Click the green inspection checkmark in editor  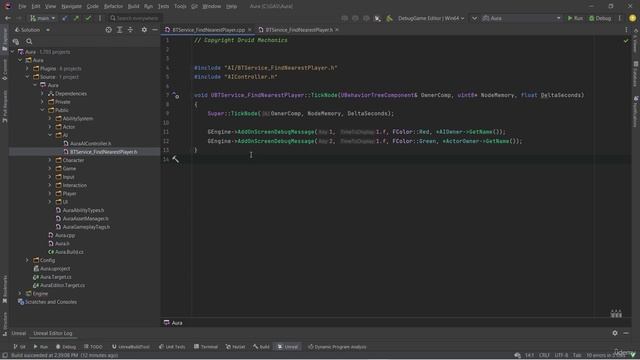pyautogui.click(x=626, y=40)
